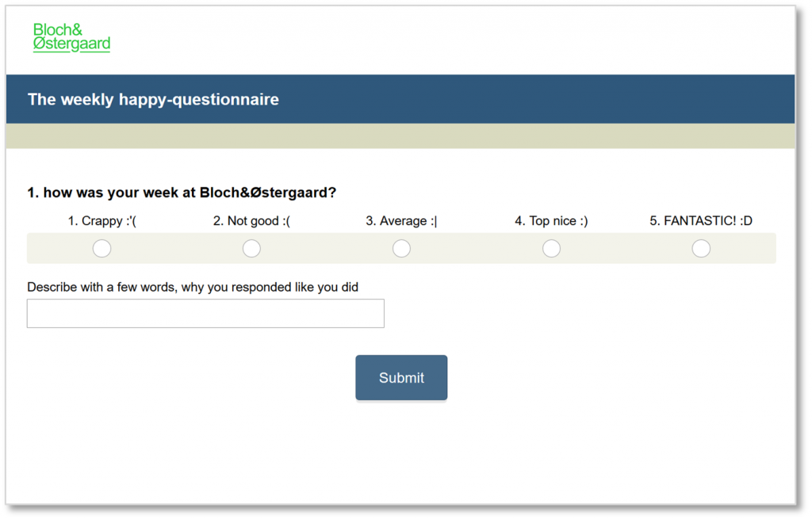Click the '1. Crappy :'(' label text

[x=102, y=221]
